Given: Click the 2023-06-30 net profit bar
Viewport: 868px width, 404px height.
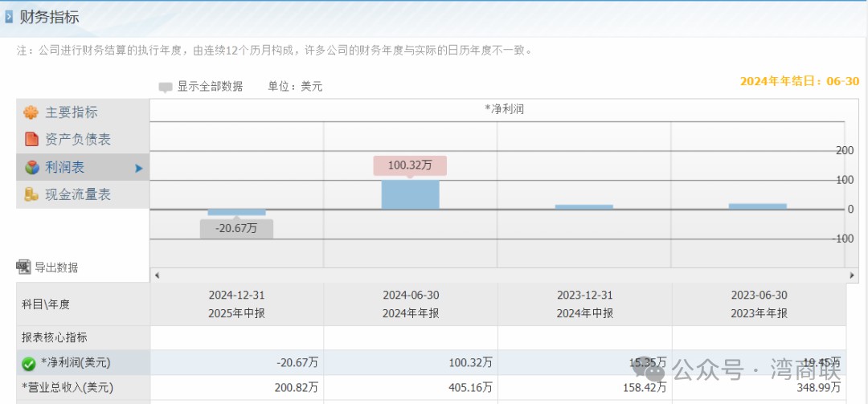Looking at the screenshot, I should pos(757,206).
